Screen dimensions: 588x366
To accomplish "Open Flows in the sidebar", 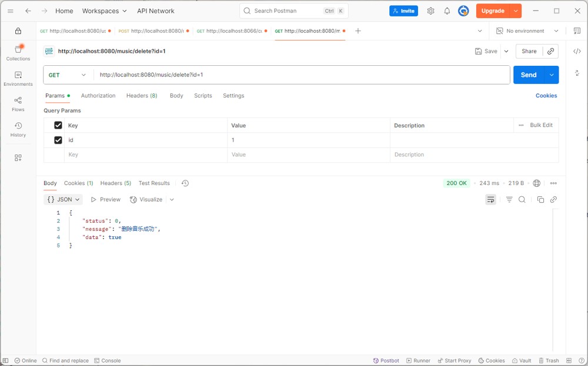I will click(18, 104).
